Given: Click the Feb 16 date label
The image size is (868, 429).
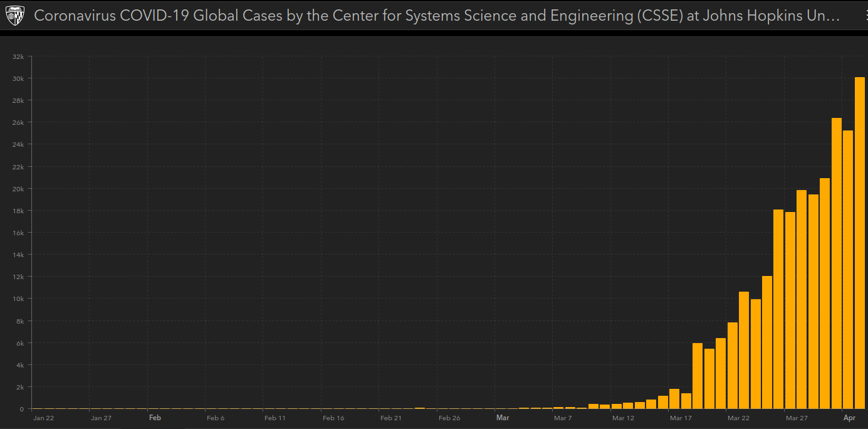Looking at the screenshot, I should pos(333,418).
